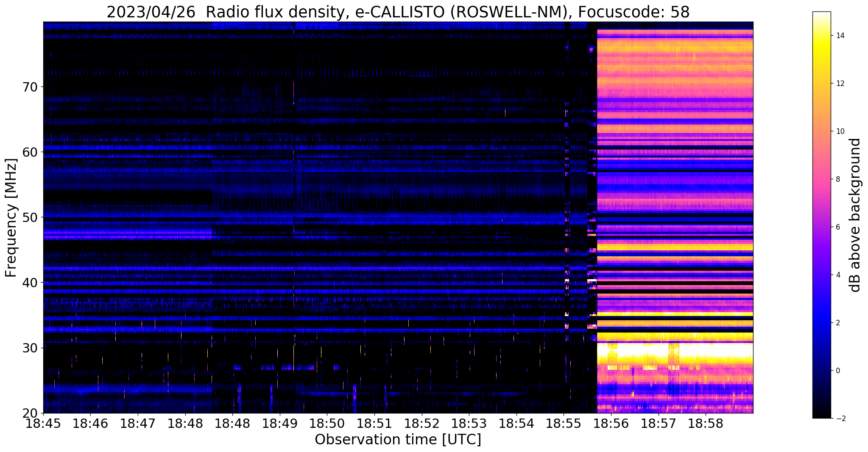
Task: Click the 12 tick on the colorbar
Action: [840, 83]
